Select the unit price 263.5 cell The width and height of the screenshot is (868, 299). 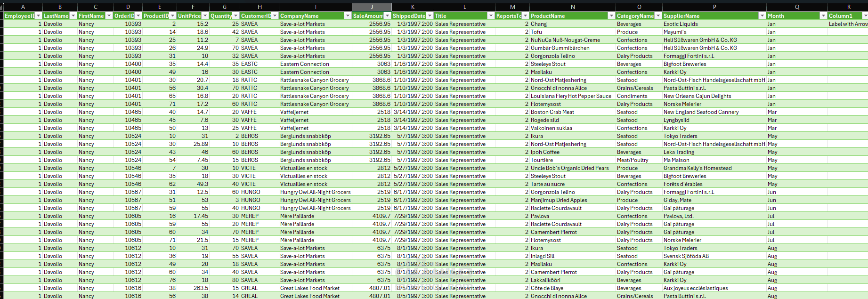193,288
